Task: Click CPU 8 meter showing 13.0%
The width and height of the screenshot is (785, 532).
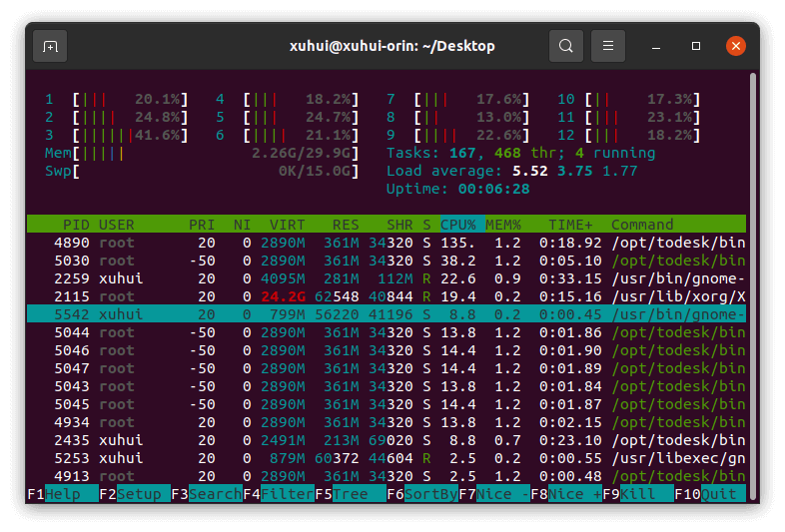Action: (457, 117)
